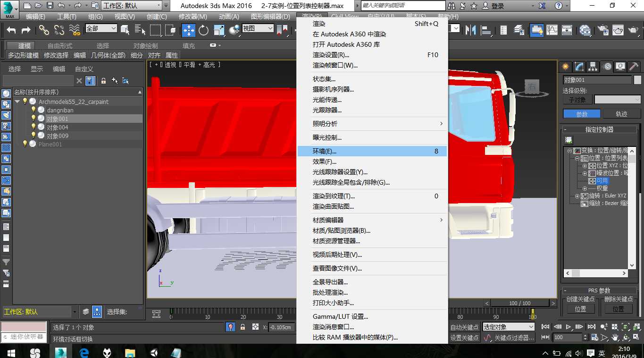Choose 曝光控制... menu item
Image resolution: width=644 pixels, height=358 pixels.
coord(372,137)
